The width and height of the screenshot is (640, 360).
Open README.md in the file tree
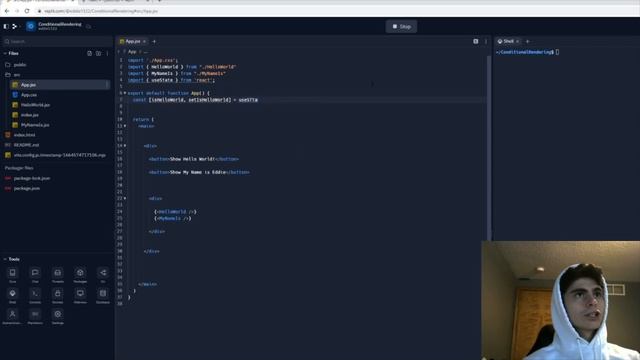57,145
